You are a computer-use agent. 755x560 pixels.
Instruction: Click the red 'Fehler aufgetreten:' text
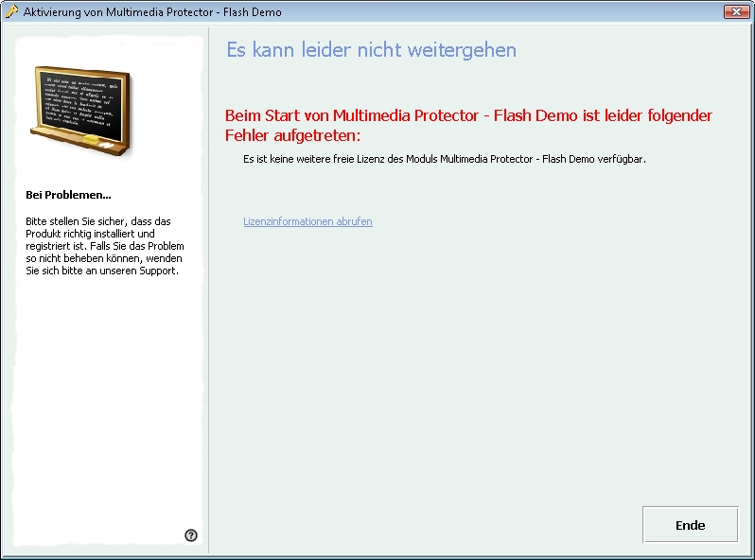(x=293, y=136)
